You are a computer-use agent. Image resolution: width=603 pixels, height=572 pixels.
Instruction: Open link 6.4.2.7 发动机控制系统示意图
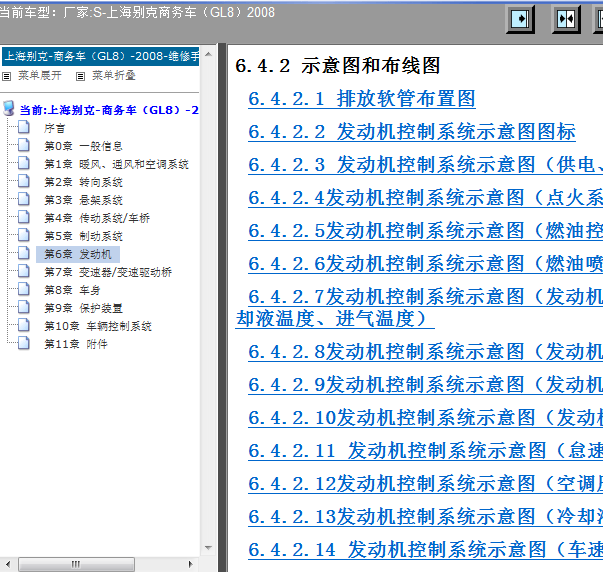(425, 297)
